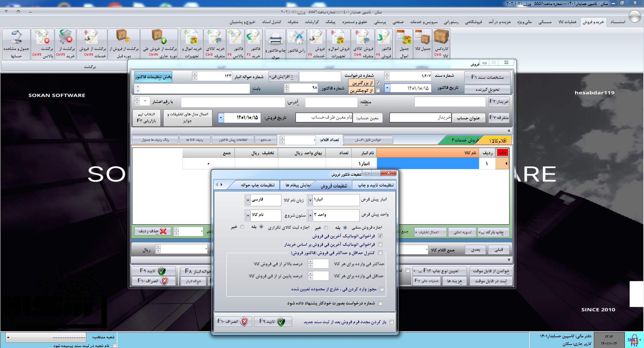This screenshot has width=644, height=348.
Task: Click cancel (انصراف F10) in the invoice settings dialog
Action: 233,322
